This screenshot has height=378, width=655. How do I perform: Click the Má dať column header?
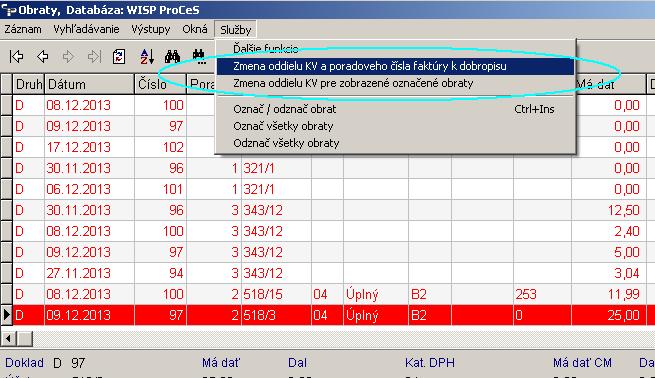coord(608,84)
